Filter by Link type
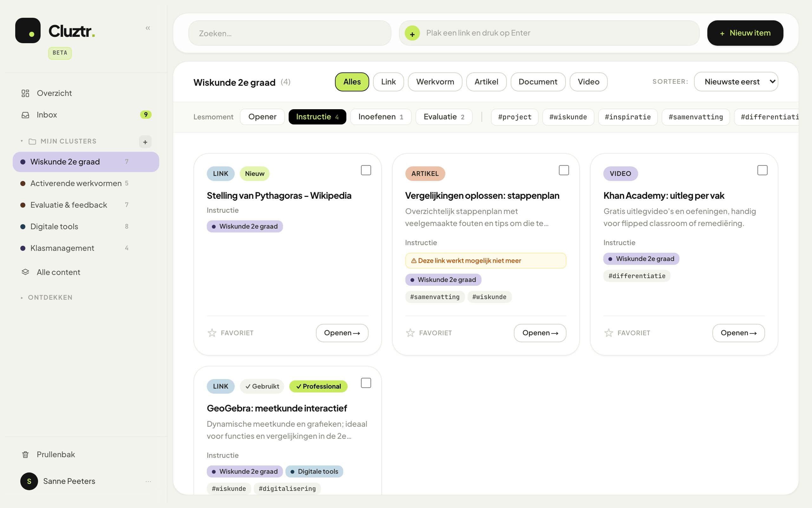The width and height of the screenshot is (812, 508). click(388, 82)
